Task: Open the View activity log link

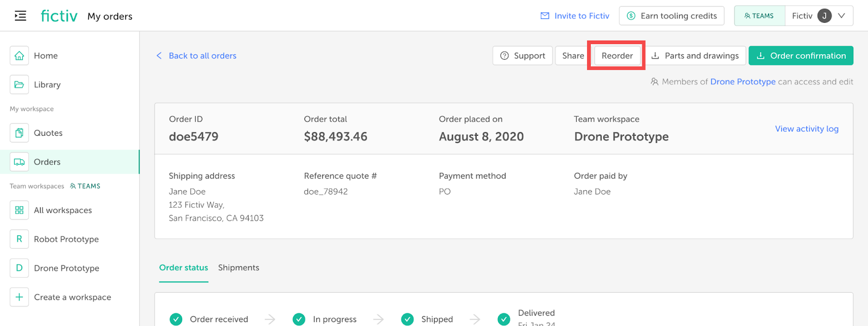Action: point(807,129)
